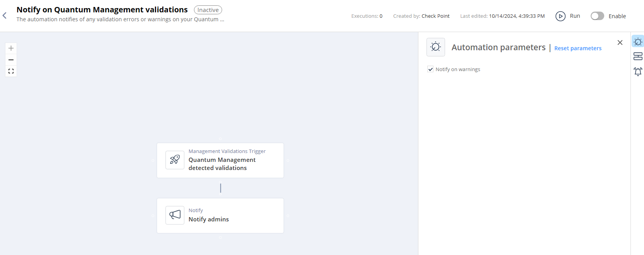Open the automation parameters sidebar tab
This screenshot has height=255, width=644.
638,41
